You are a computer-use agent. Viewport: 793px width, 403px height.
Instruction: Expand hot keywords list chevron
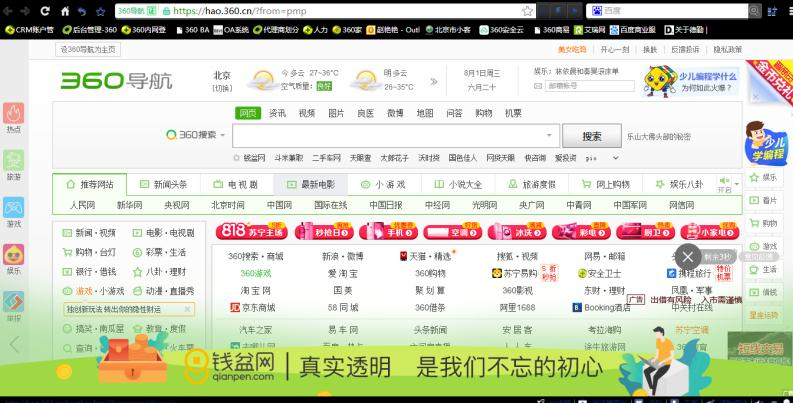615,158
